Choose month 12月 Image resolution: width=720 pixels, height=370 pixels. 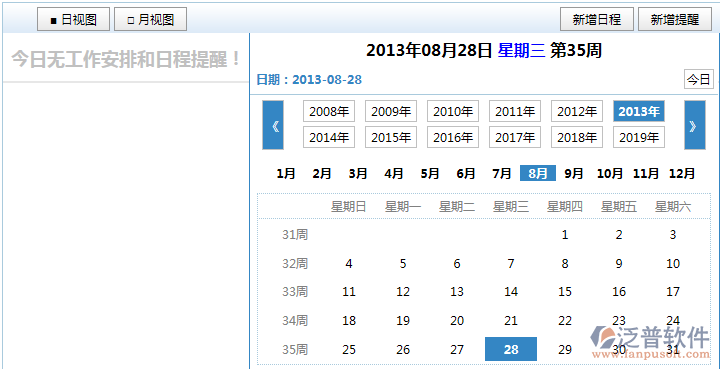(682, 174)
